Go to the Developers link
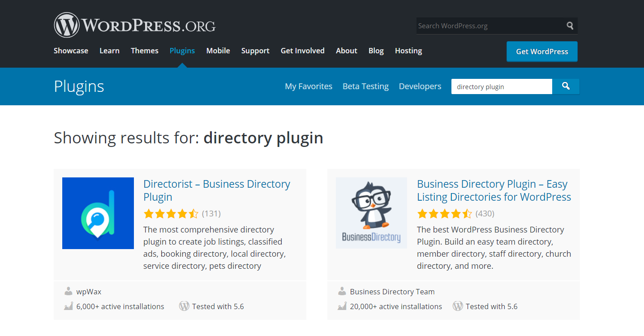The image size is (644, 336). point(420,86)
